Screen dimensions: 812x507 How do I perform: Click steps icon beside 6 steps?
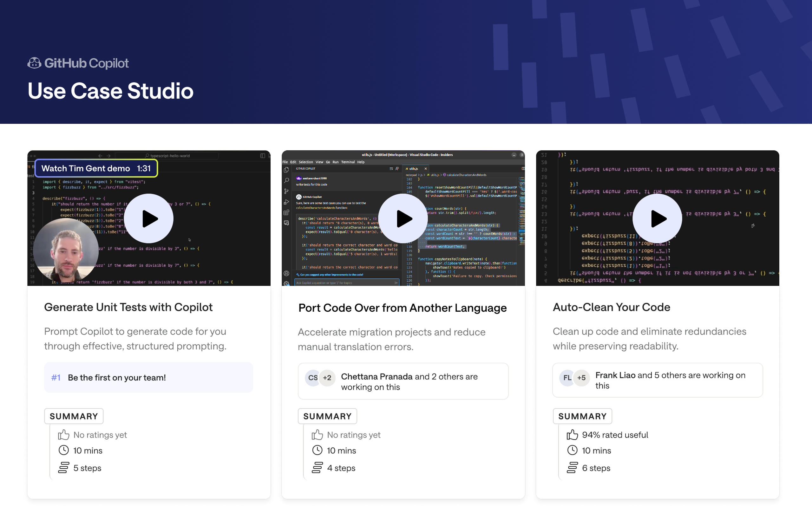point(572,467)
